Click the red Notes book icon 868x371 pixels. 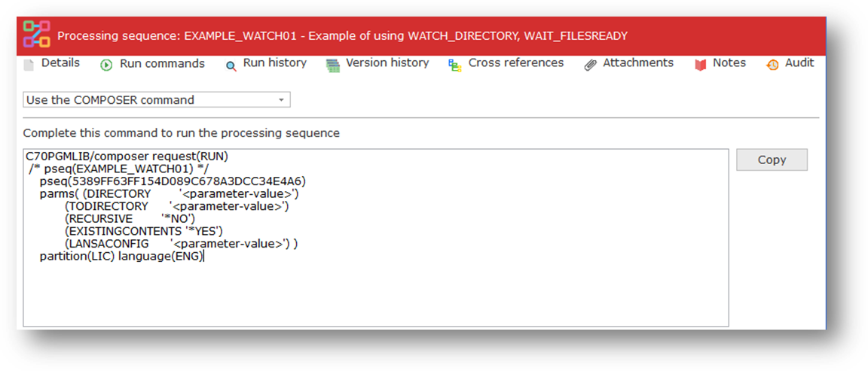point(700,65)
